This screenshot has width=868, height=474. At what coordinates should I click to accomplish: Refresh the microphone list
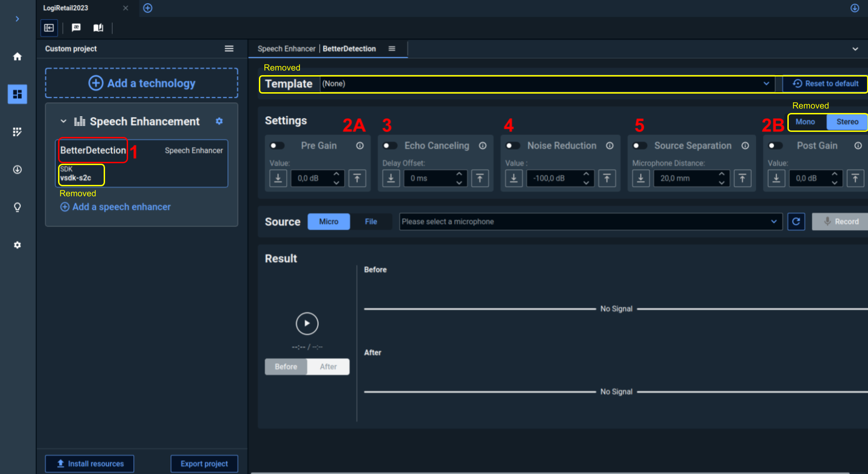click(x=796, y=222)
